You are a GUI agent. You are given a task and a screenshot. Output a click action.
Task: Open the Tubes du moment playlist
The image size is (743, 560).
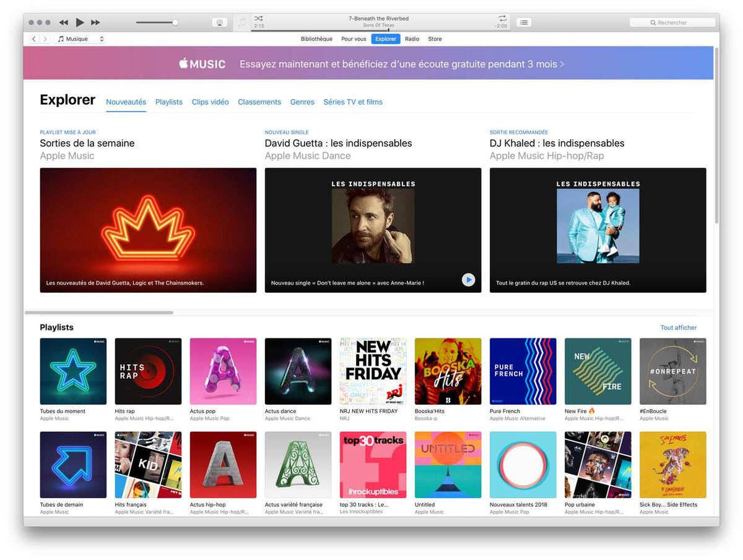click(x=73, y=371)
